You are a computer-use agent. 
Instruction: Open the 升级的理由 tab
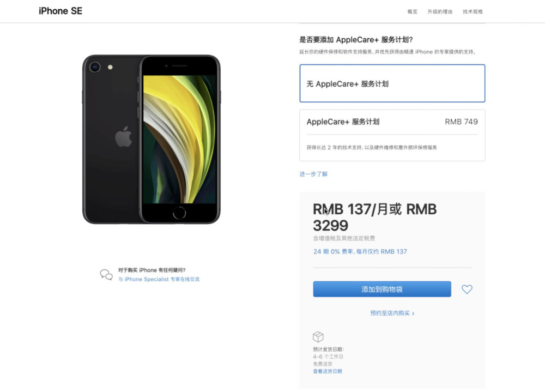pos(440,11)
